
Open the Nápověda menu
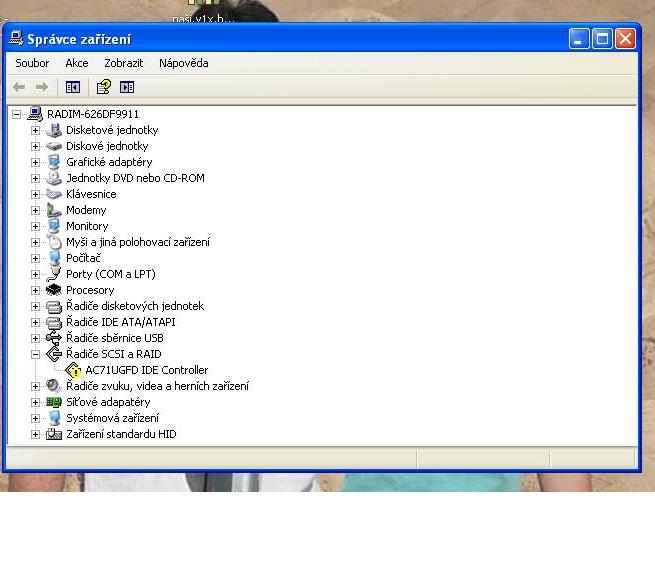click(x=184, y=63)
